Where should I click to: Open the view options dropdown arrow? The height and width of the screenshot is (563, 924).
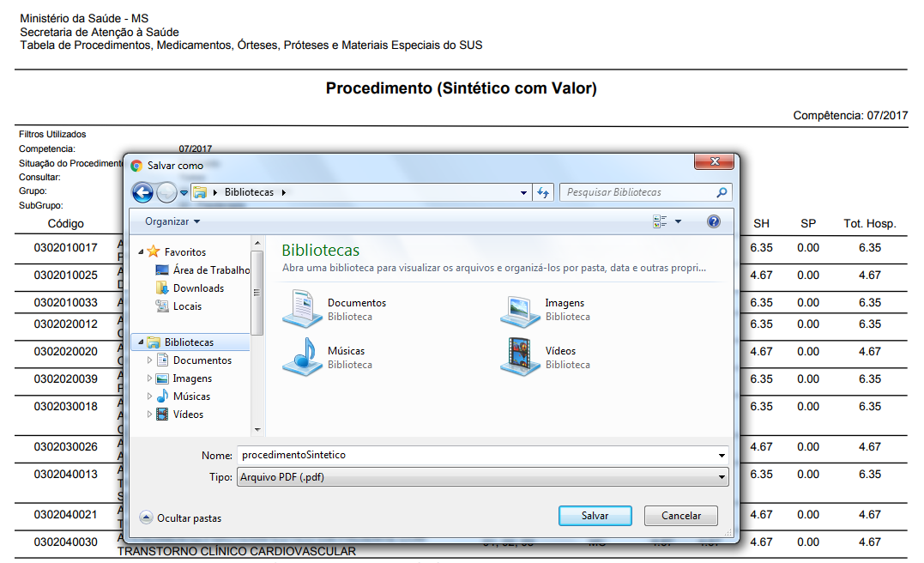coord(678,221)
